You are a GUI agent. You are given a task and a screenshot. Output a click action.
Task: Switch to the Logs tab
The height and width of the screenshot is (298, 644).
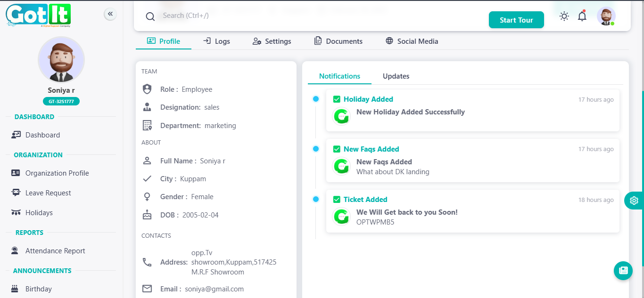pos(216,41)
